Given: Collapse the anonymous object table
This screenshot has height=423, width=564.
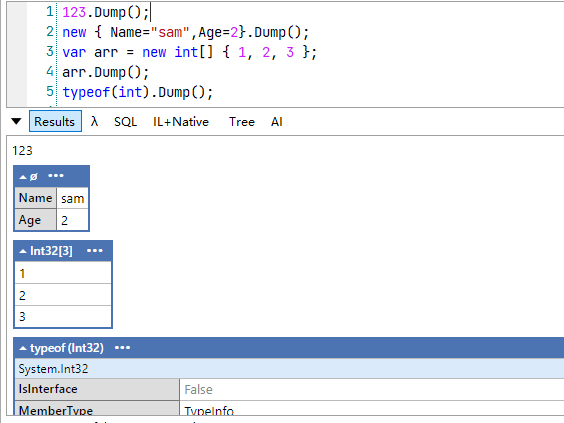Looking at the screenshot, I should coord(23,177).
